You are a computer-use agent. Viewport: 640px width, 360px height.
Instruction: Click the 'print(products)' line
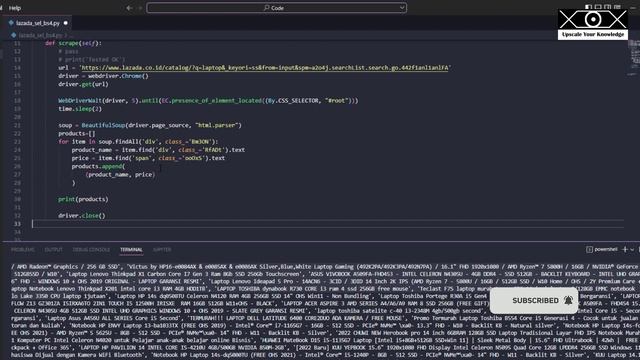(x=83, y=199)
